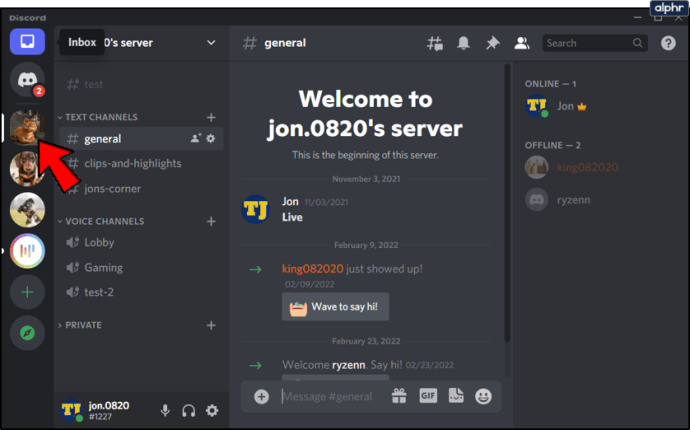Screen dimensions: 690x430
Task: Open User Settings gear
Action: [x=212, y=410]
